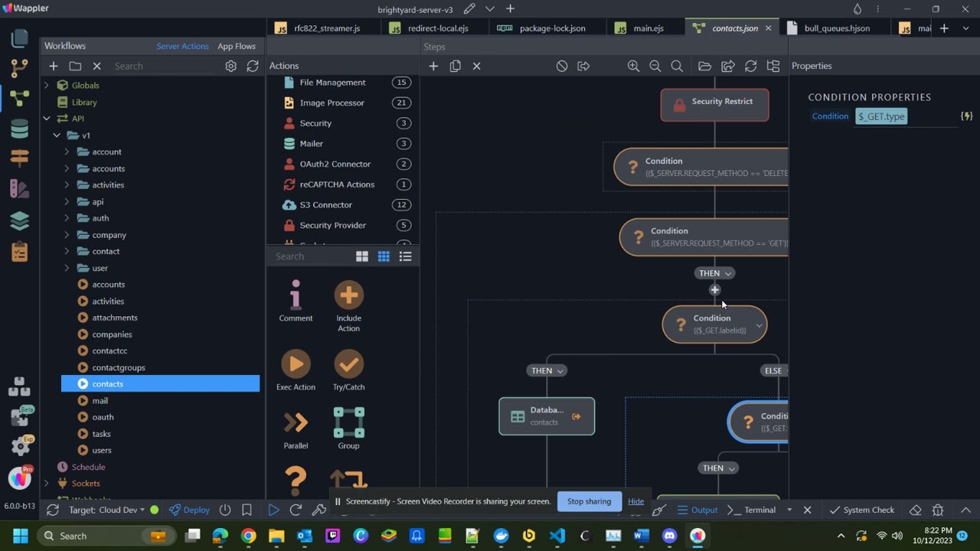The width and height of the screenshot is (980, 551).
Task: Switch actions to small grid view
Action: click(384, 256)
